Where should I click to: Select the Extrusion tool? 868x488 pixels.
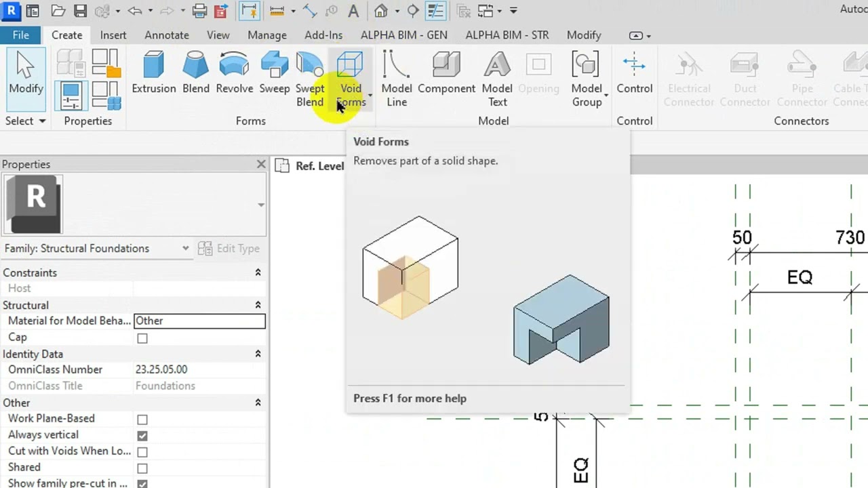(x=153, y=73)
